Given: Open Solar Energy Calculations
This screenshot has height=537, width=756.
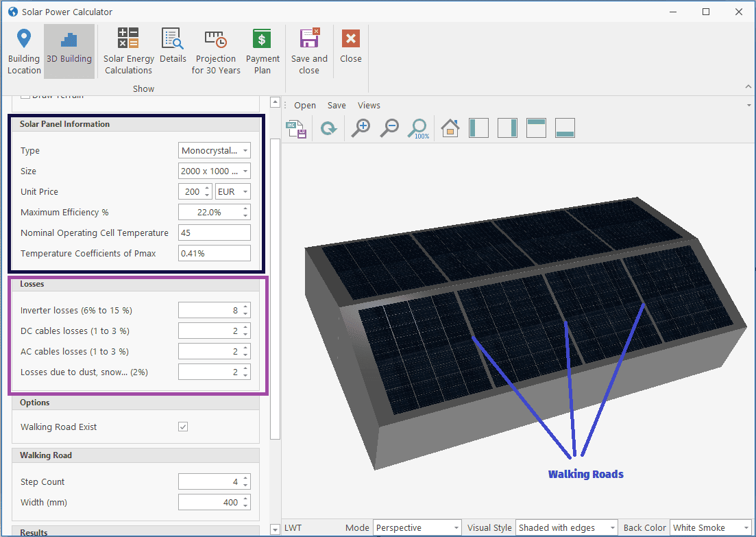Looking at the screenshot, I should (x=128, y=51).
